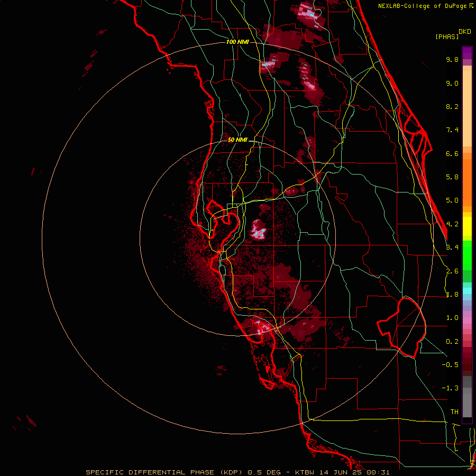Click the DKD unit label above color bar
Screen dimensions: 476x476
click(465, 32)
